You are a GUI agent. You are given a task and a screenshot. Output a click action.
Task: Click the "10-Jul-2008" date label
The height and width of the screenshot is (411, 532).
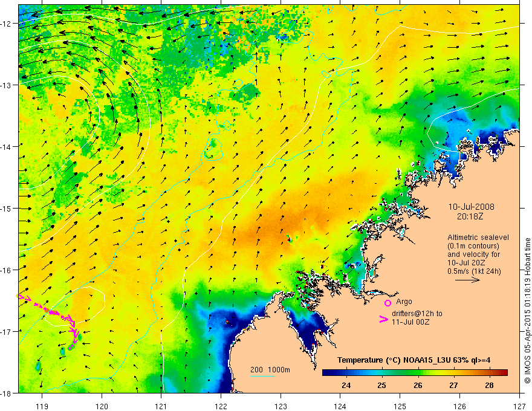pos(472,207)
